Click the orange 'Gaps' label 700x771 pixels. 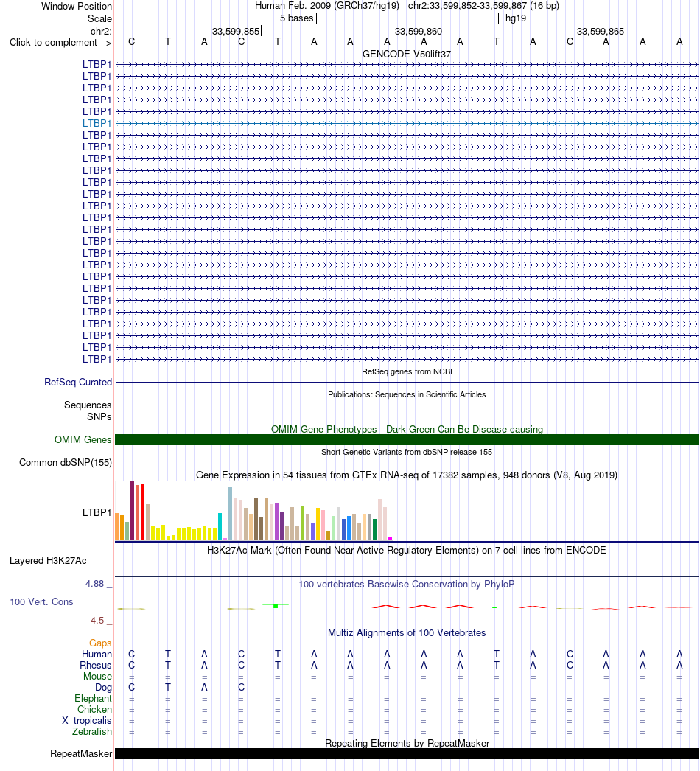(x=100, y=643)
